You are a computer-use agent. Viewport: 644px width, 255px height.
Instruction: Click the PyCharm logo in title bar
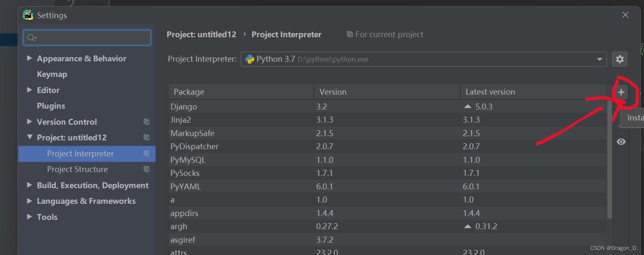click(x=28, y=15)
